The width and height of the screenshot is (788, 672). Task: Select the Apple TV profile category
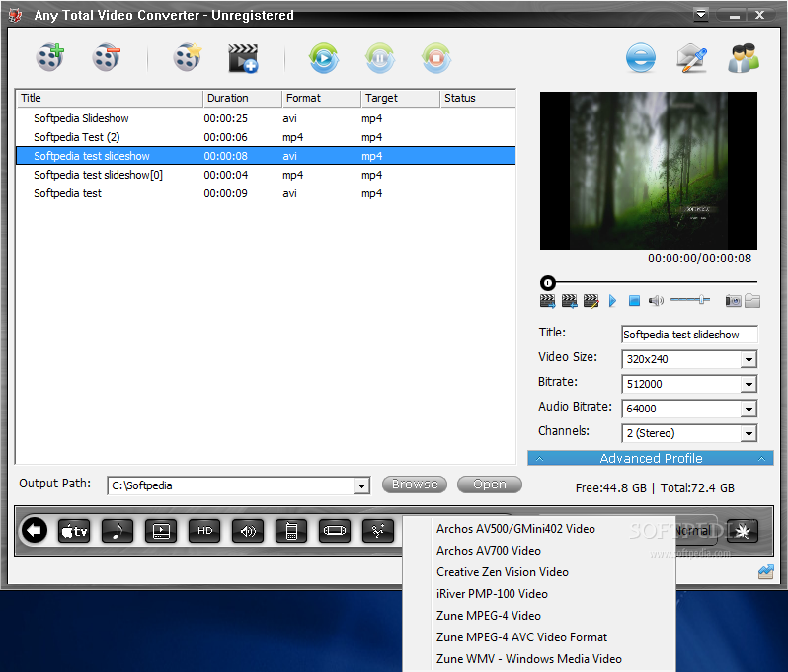click(x=74, y=531)
